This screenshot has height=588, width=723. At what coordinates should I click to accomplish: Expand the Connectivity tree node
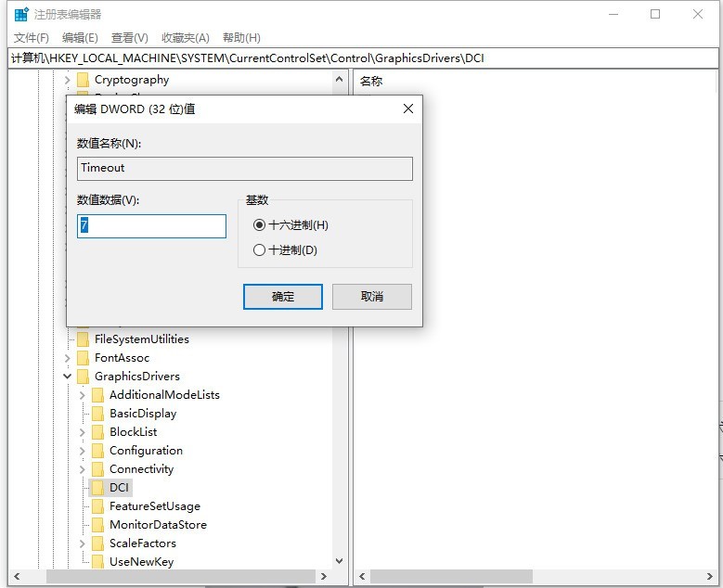tap(82, 469)
